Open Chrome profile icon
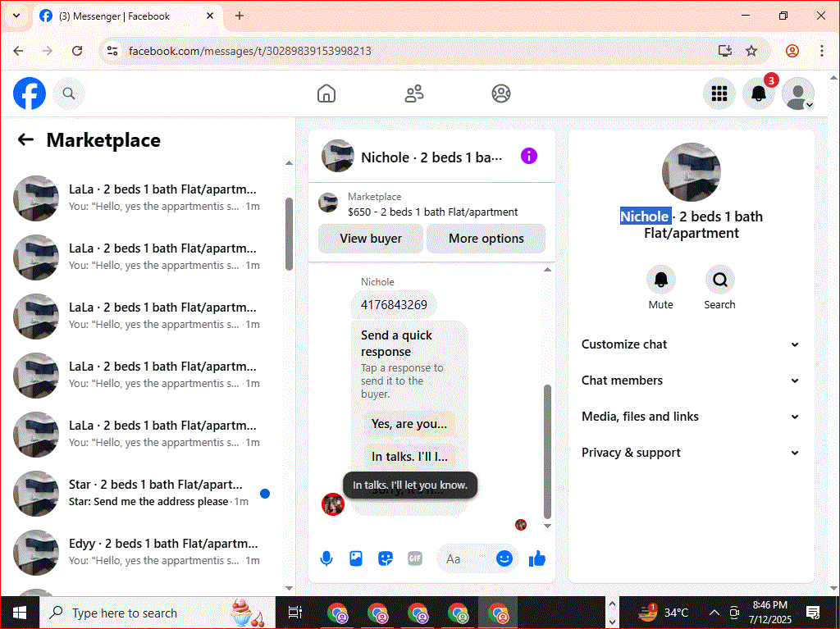 [x=792, y=51]
